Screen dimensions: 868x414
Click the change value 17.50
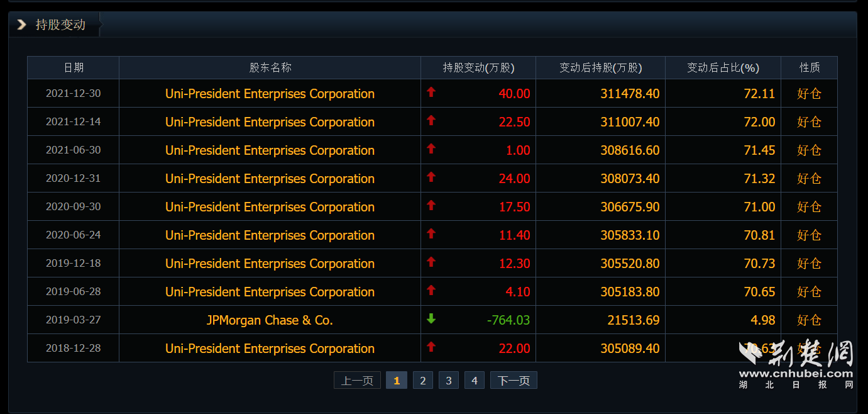pyautogui.click(x=515, y=207)
